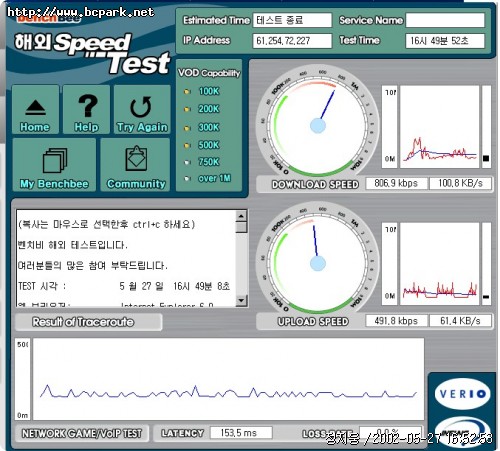
Task: Click the LATENCY label
Action: coord(182,433)
